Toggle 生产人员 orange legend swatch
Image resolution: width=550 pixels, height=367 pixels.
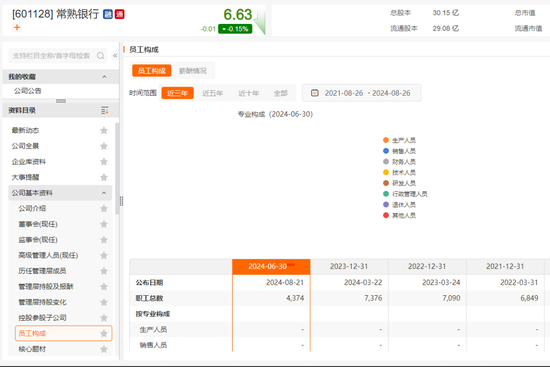(x=386, y=140)
